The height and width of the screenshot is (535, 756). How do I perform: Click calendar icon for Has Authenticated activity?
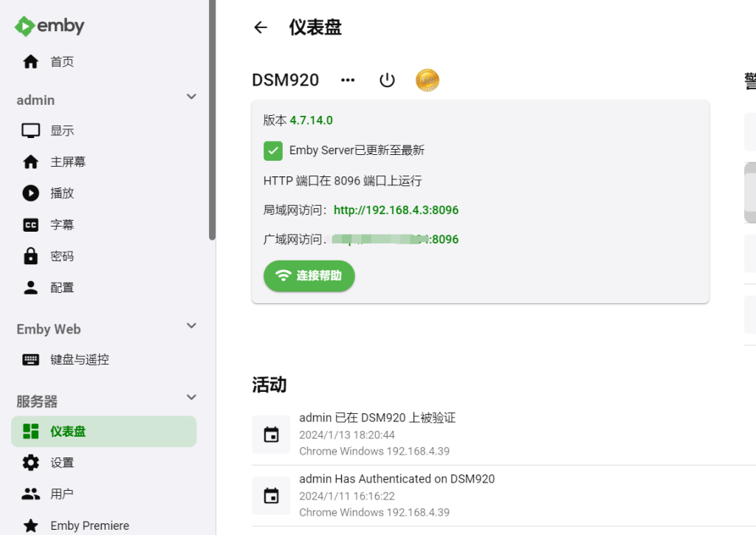click(x=272, y=495)
